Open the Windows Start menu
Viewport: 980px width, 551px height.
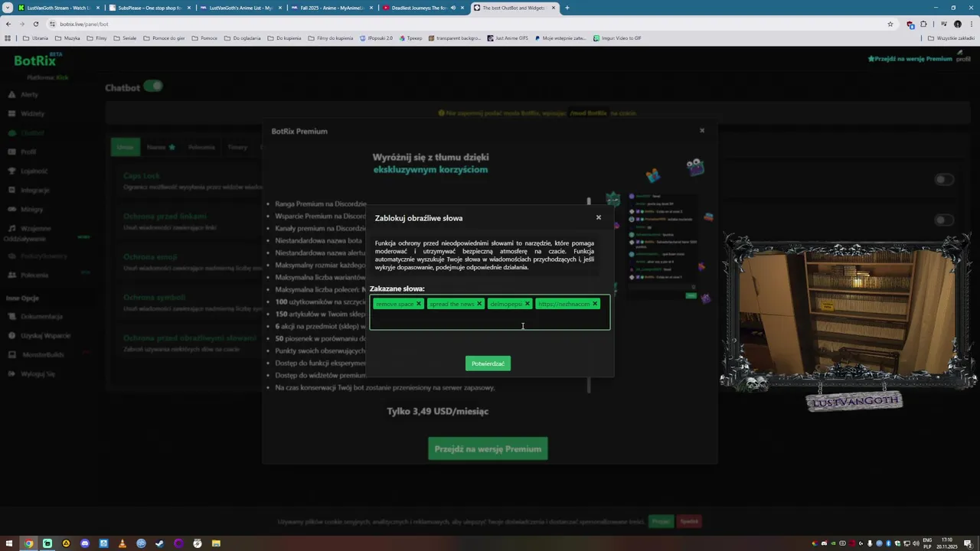(x=8, y=543)
